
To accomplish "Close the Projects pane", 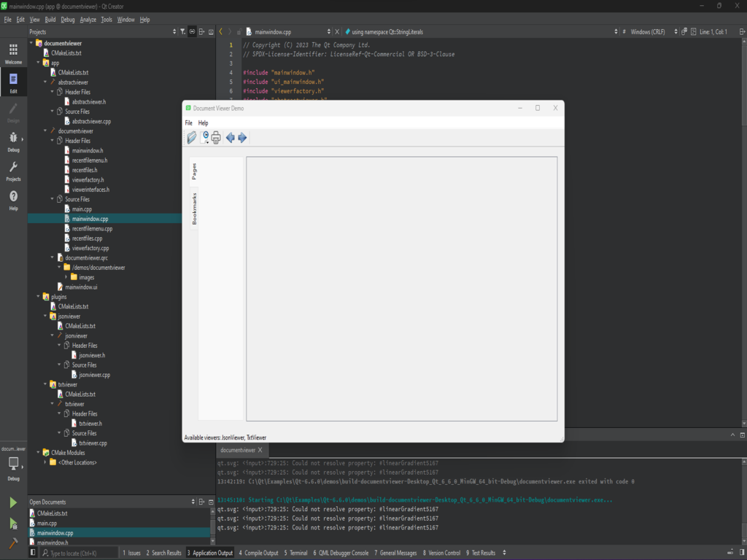I will coord(211,32).
